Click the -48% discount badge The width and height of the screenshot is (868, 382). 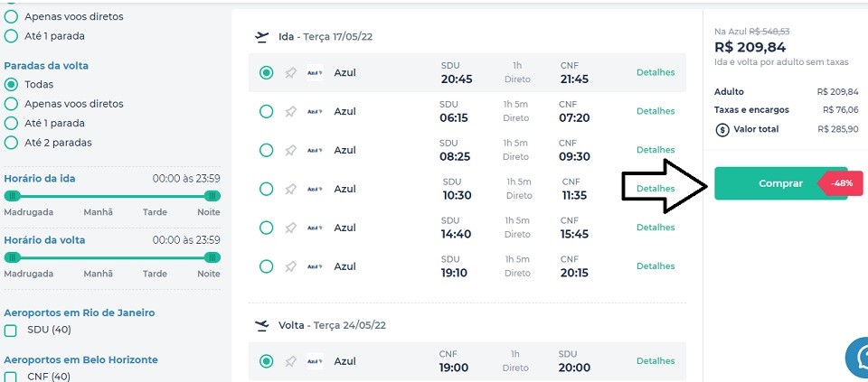(843, 183)
